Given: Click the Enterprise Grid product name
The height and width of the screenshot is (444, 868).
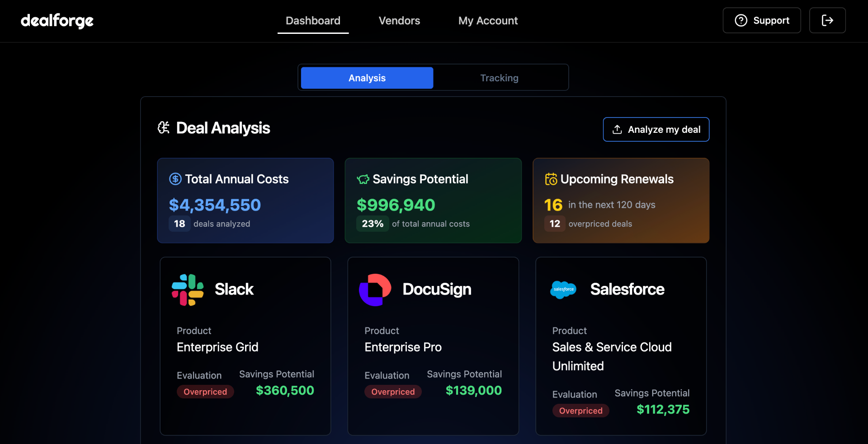Looking at the screenshot, I should [217, 347].
